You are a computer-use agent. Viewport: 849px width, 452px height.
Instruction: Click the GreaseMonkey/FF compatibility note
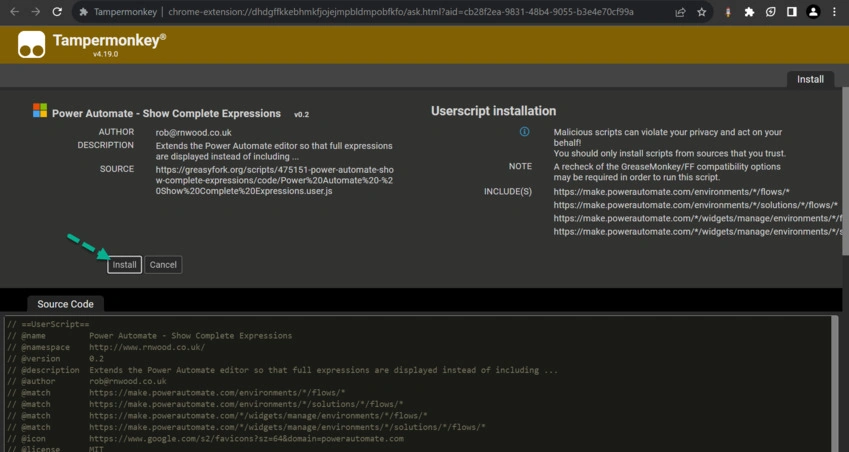(x=667, y=172)
